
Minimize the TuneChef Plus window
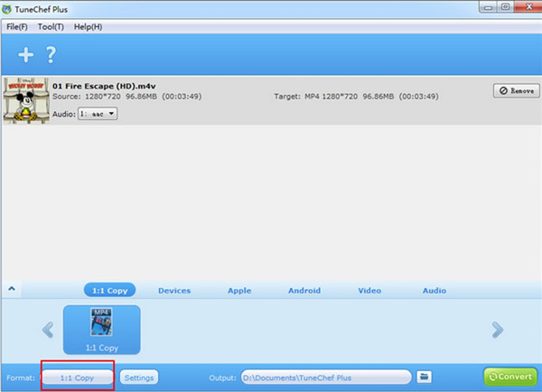click(488, 7)
